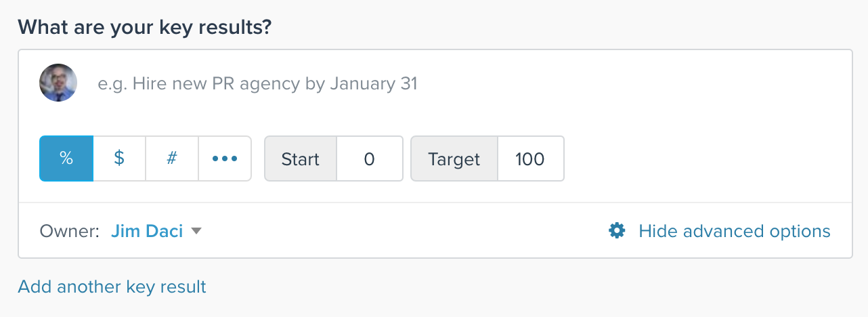Click the Start value field showing 0
This screenshot has height=317, width=868.
pos(370,159)
